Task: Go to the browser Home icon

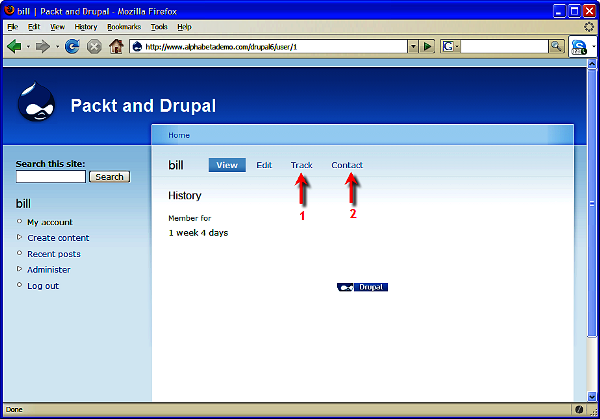Action: [x=116, y=47]
